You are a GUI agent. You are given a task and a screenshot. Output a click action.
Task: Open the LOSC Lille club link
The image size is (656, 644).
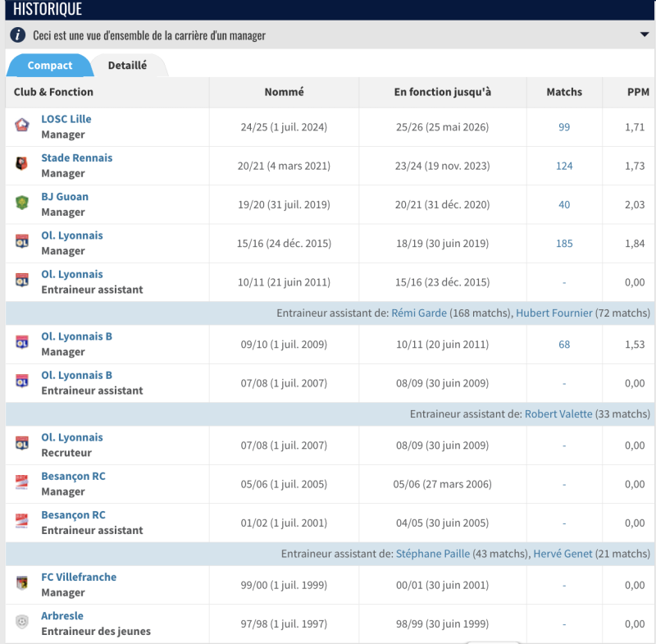point(66,119)
